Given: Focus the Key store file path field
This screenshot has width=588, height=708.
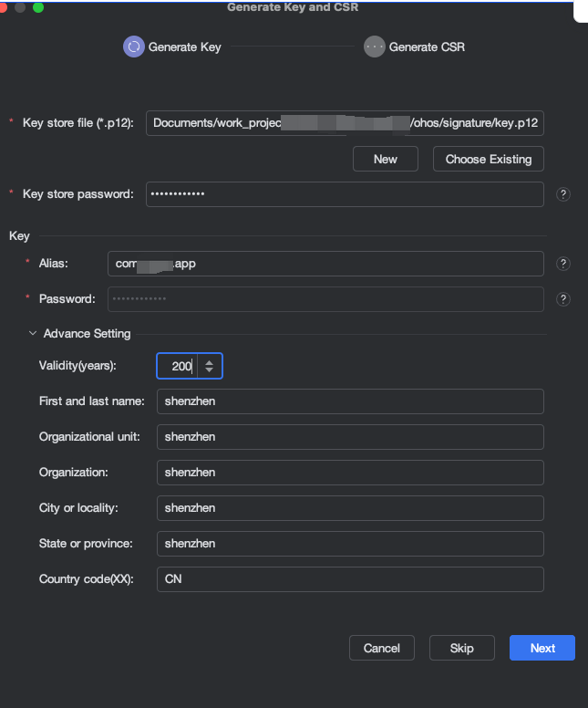Looking at the screenshot, I should (345, 123).
